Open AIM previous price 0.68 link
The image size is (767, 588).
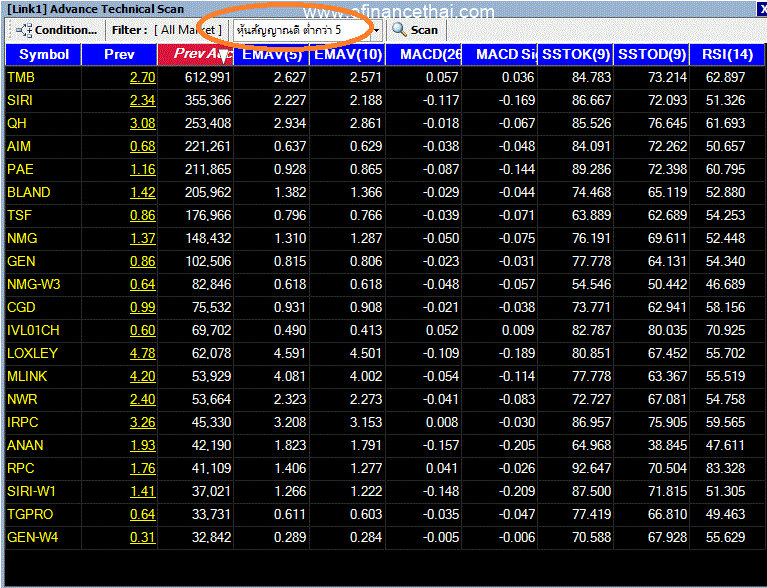142,146
